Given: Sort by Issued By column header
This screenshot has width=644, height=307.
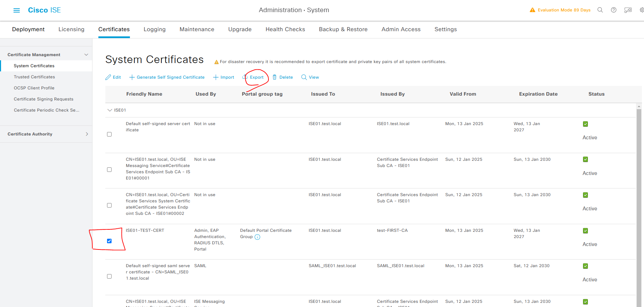Looking at the screenshot, I should click(x=392, y=94).
